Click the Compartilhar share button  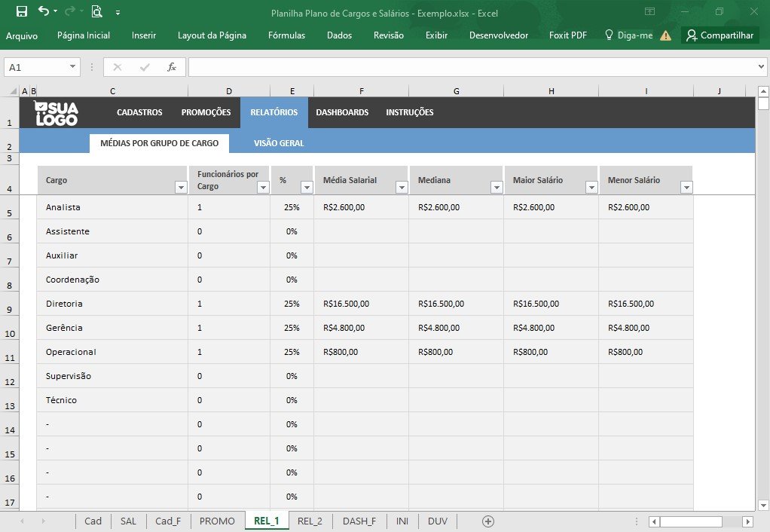click(720, 35)
